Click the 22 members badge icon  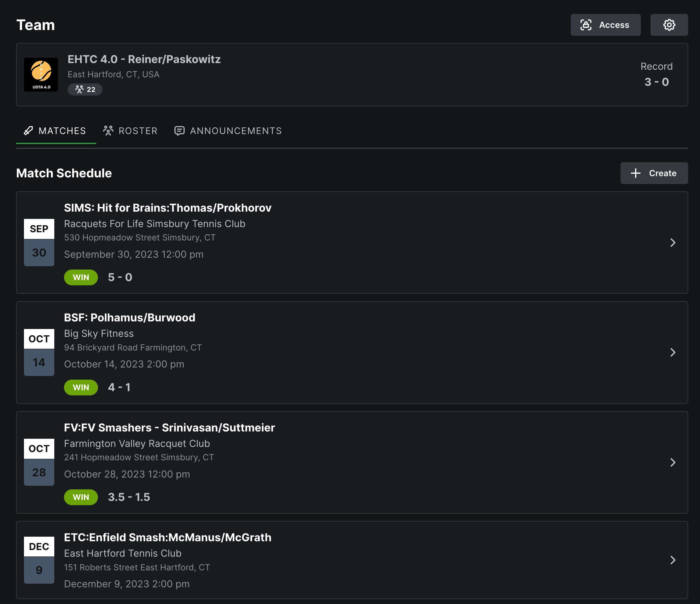[x=79, y=89]
